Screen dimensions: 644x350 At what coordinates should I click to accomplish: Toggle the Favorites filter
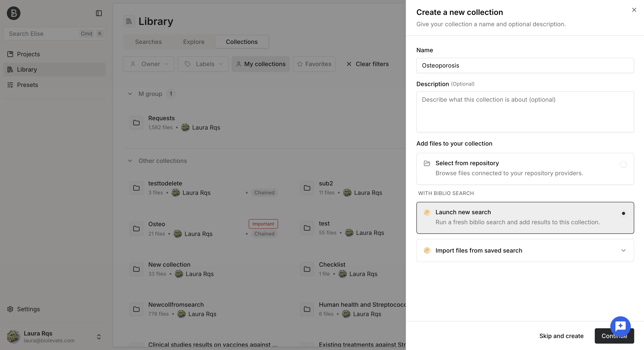tap(314, 64)
